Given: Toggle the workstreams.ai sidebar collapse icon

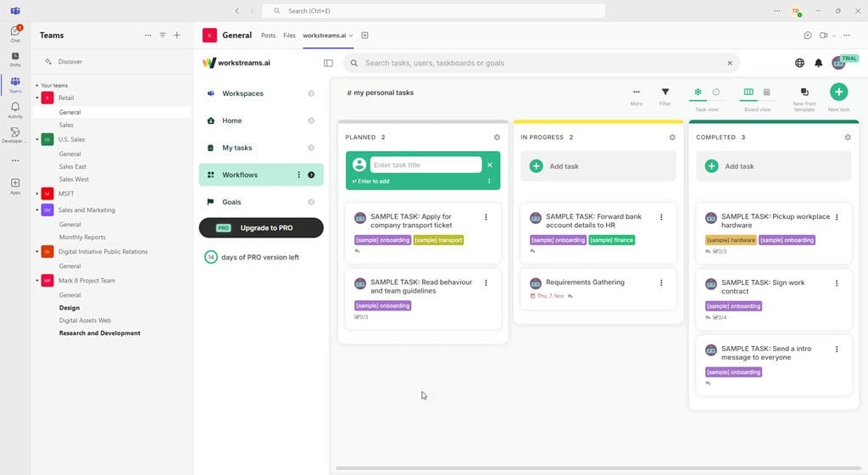Looking at the screenshot, I should [328, 63].
